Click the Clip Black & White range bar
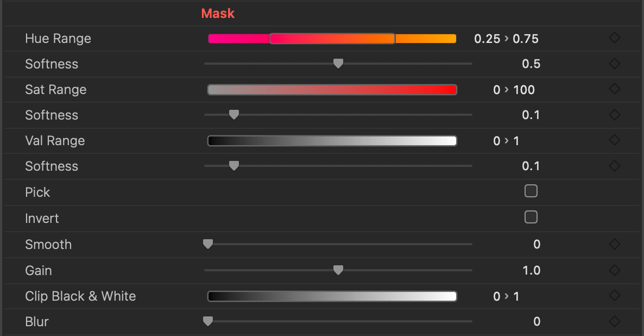644x336 pixels. click(x=332, y=296)
